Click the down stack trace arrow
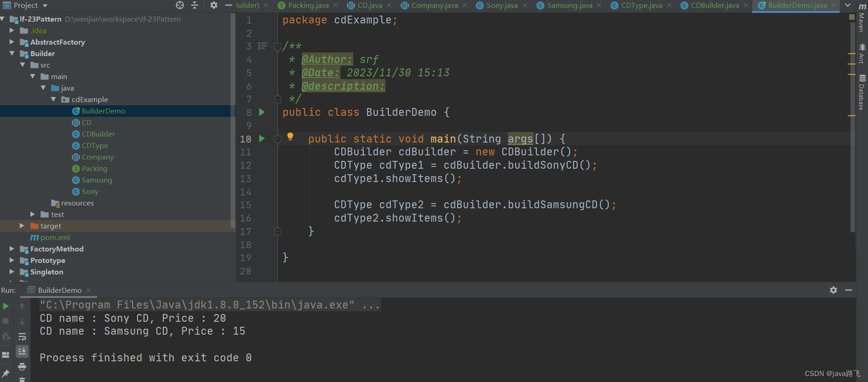 22,321
